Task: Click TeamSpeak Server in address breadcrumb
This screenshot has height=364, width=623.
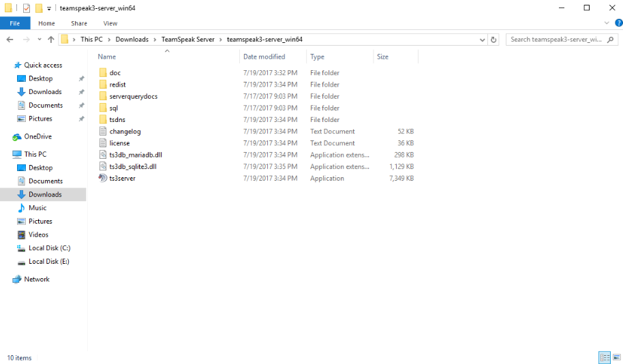Action: [x=187, y=40]
